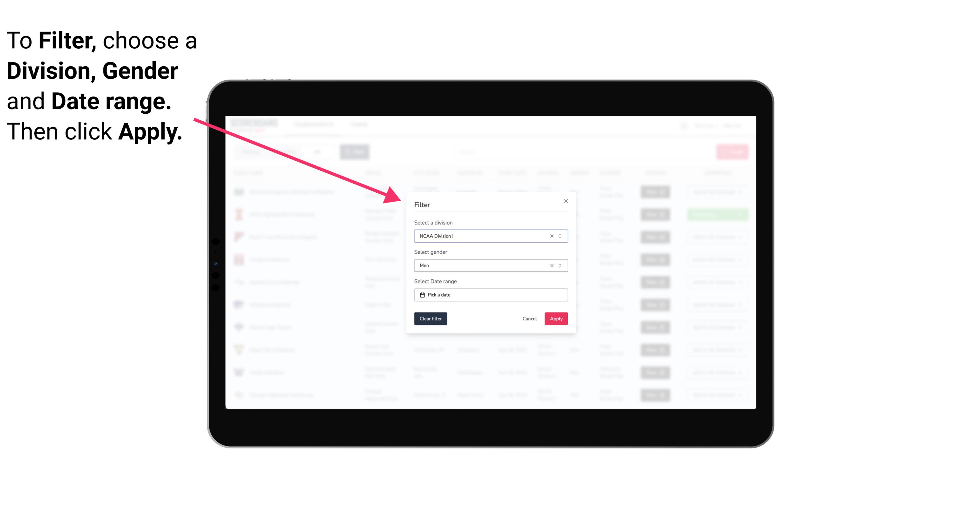The width and height of the screenshot is (980, 527).
Task: Click the Clear filter button
Action: (x=430, y=319)
